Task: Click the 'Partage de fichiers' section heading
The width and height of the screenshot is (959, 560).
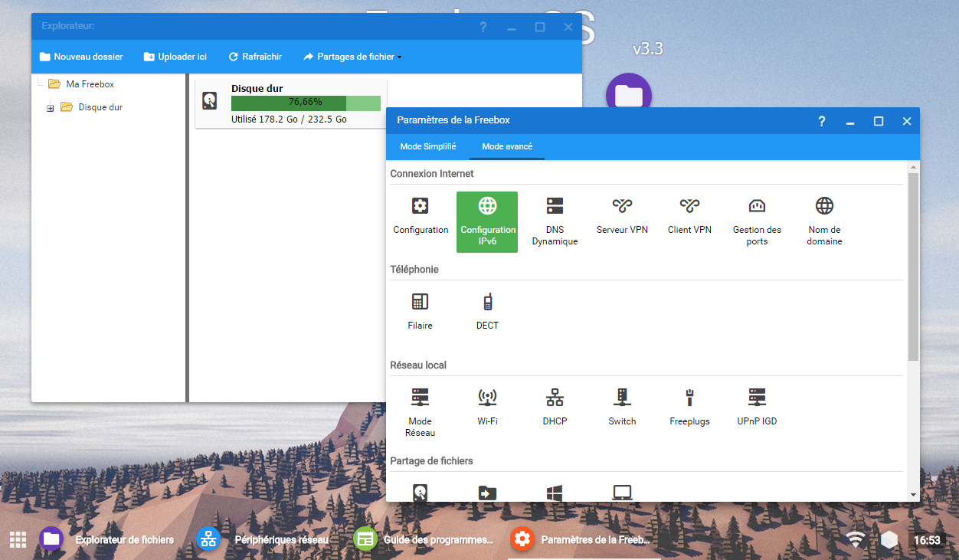Action: (432, 461)
